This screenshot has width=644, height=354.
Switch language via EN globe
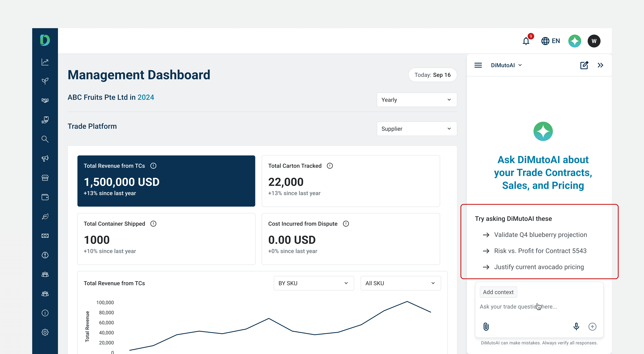pyautogui.click(x=551, y=41)
